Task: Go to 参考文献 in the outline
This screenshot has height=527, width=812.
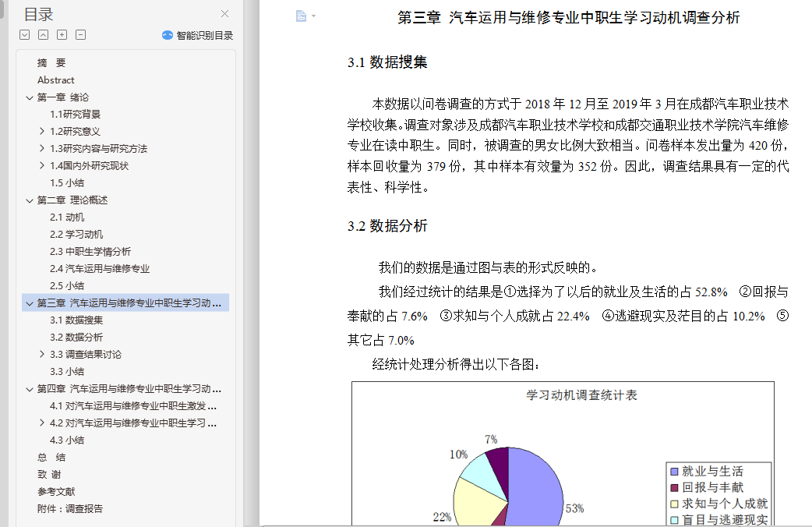Action: coord(56,491)
